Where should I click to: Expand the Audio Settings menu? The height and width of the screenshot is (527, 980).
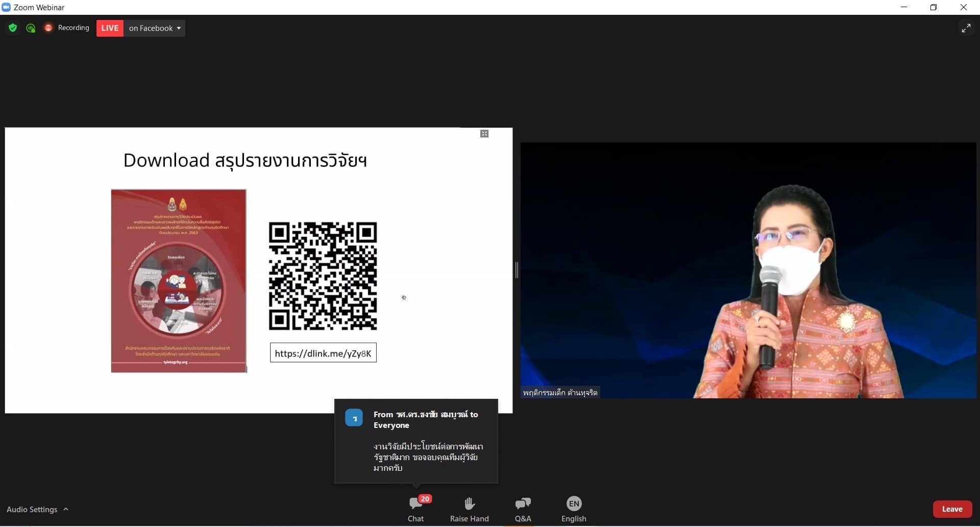pos(37,509)
